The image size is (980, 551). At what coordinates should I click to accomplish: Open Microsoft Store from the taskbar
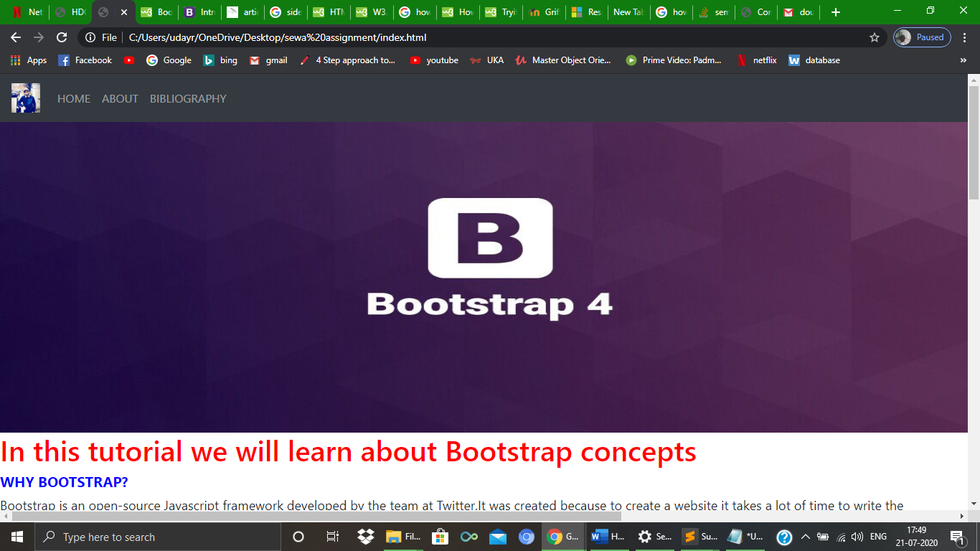click(440, 537)
